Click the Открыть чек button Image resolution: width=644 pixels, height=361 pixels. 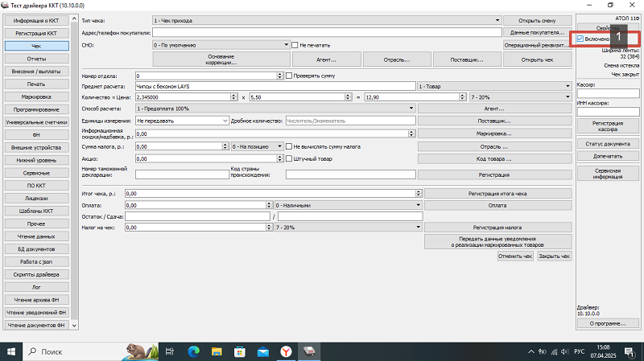pos(537,59)
